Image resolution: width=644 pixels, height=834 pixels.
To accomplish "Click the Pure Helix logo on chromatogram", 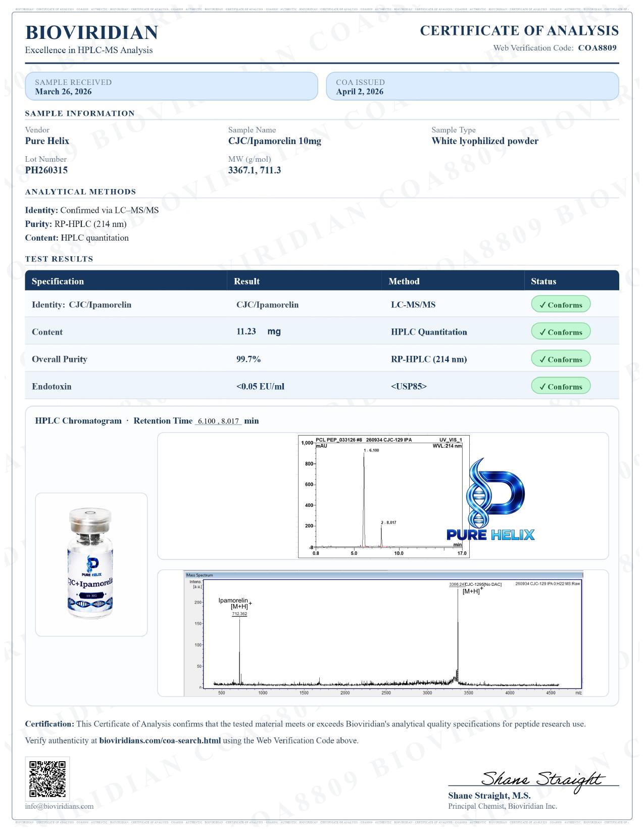I will [x=491, y=499].
